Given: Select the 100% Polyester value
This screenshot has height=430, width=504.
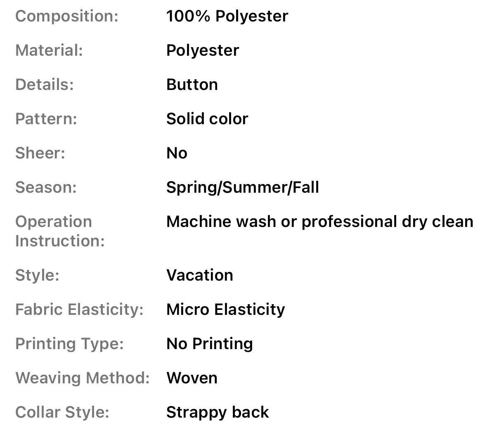Looking at the screenshot, I should 227,16.
